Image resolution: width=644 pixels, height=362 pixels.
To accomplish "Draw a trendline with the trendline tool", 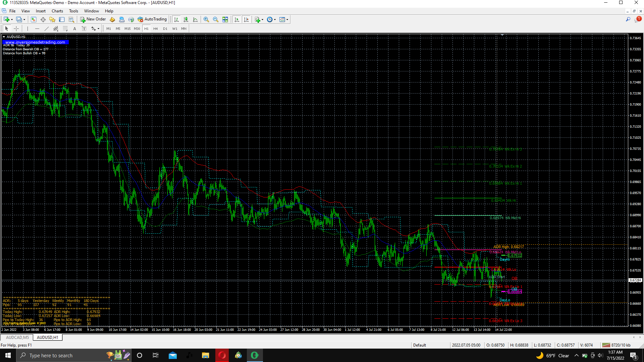I will click(x=47, y=29).
